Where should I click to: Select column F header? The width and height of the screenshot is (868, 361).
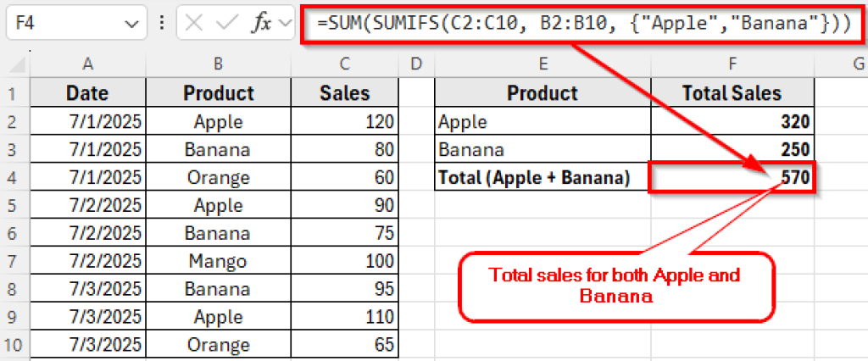pyautogui.click(x=732, y=64)
